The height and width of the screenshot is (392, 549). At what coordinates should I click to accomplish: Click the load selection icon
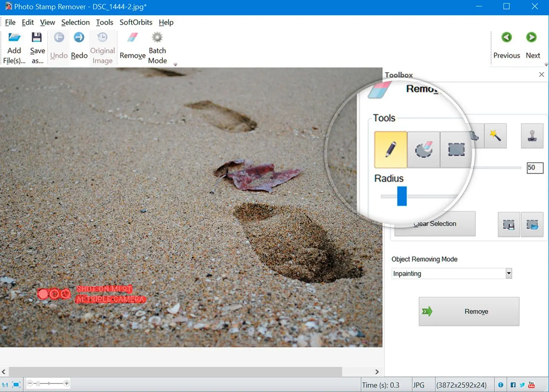(x=532, y=225)
